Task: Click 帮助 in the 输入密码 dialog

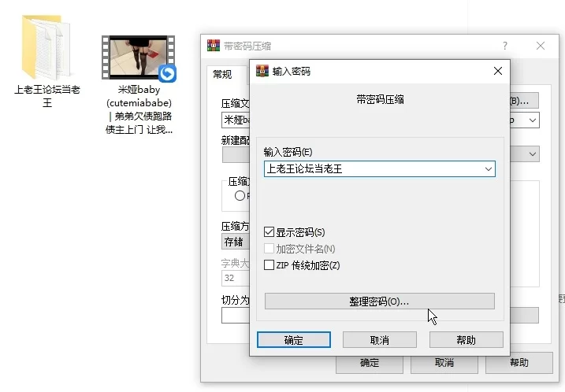Action: pyautogui.click(x=466, y=340)
